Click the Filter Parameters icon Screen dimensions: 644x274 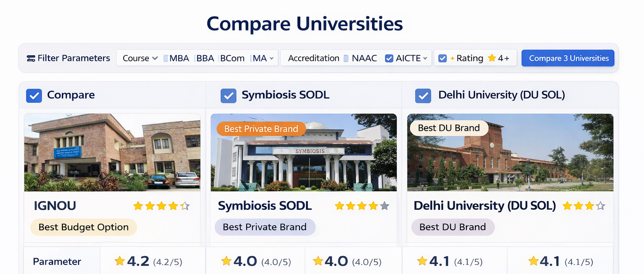coord(31,58)
